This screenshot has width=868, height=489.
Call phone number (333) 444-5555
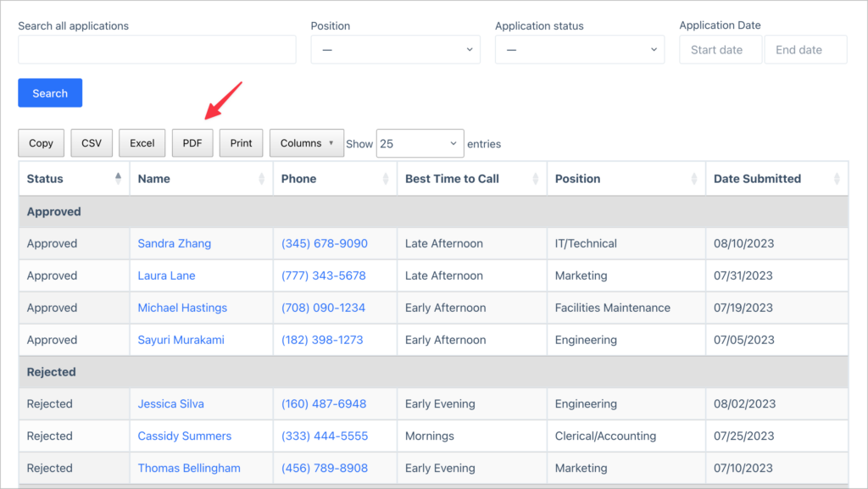click(325, 436)
